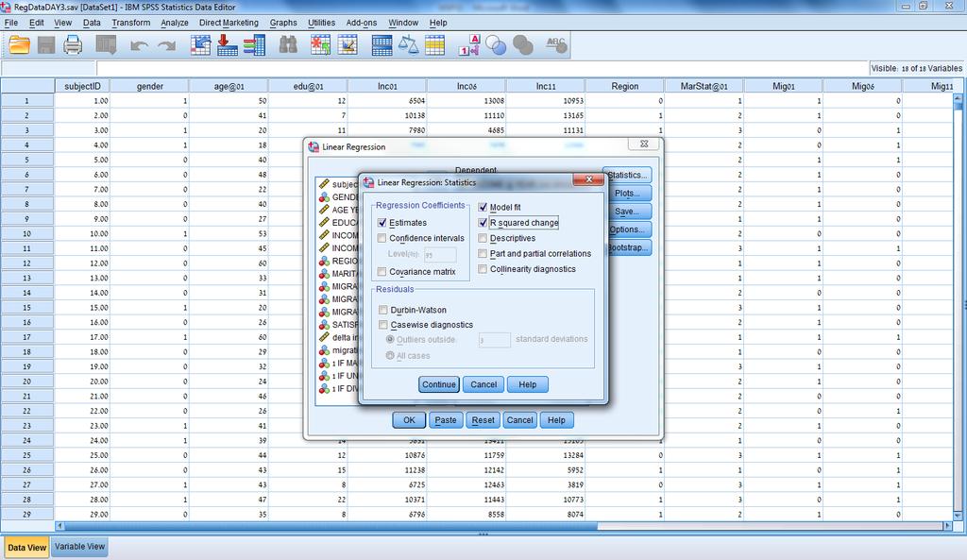Enable the Descriptives checkbox
The width and height of the screenshot is (967, 560).
[x=483, y=238]
